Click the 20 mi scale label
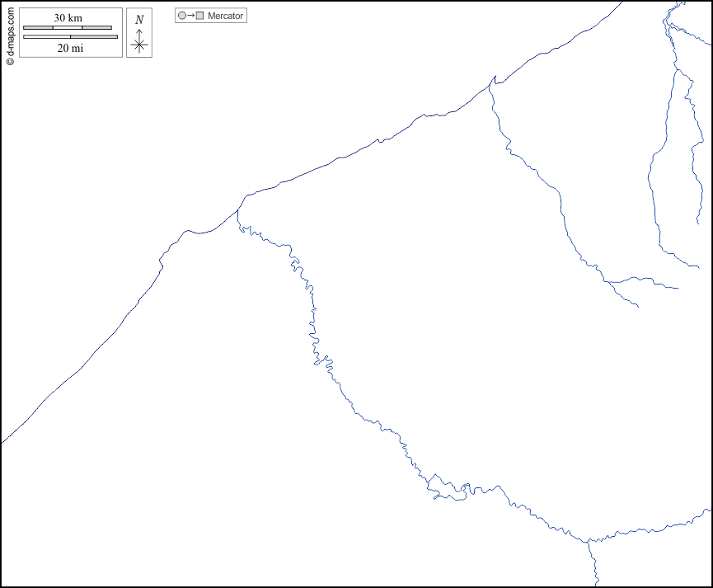 pyautogui.click(x=70, y=48)
